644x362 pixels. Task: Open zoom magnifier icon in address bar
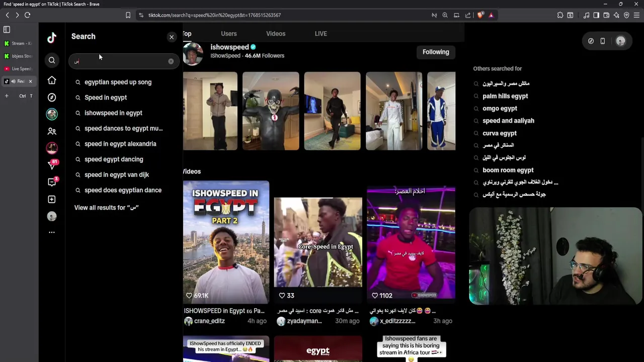click(x=445, y=15)
